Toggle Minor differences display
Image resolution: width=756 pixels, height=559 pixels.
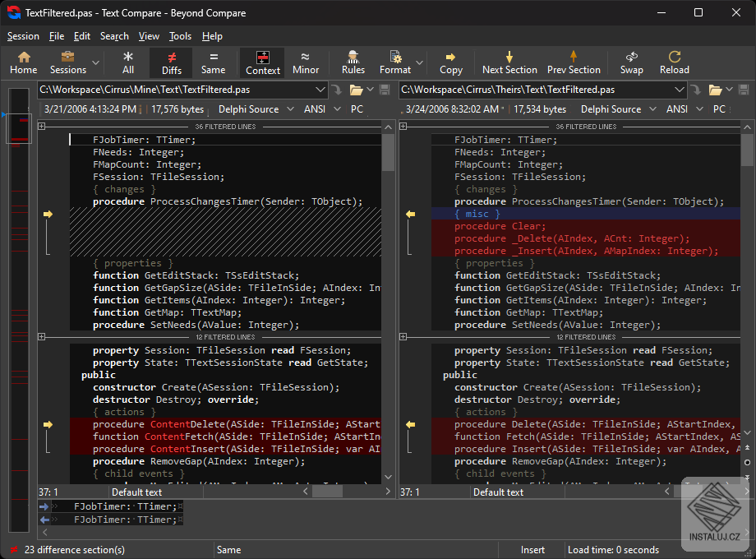tap(306, 62)
